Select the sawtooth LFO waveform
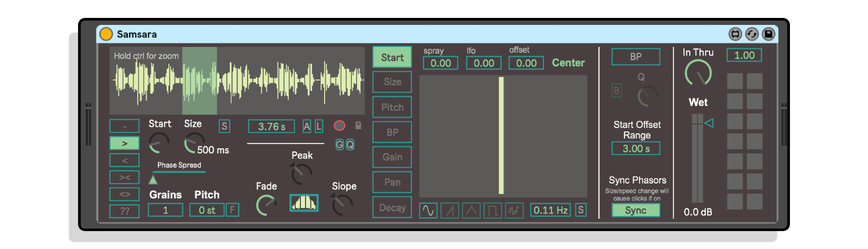The image size is (868, 249). pyautogui.click(x=450, y=210)
